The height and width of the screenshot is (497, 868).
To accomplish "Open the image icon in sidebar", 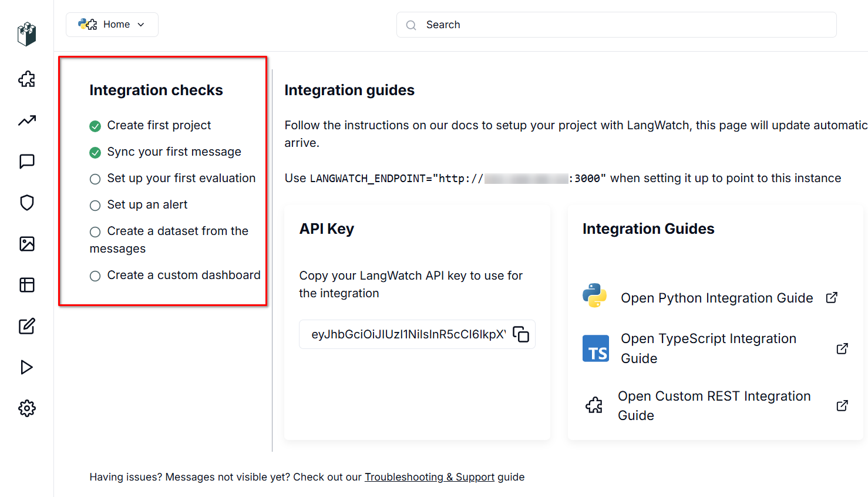I will point(27,244).
